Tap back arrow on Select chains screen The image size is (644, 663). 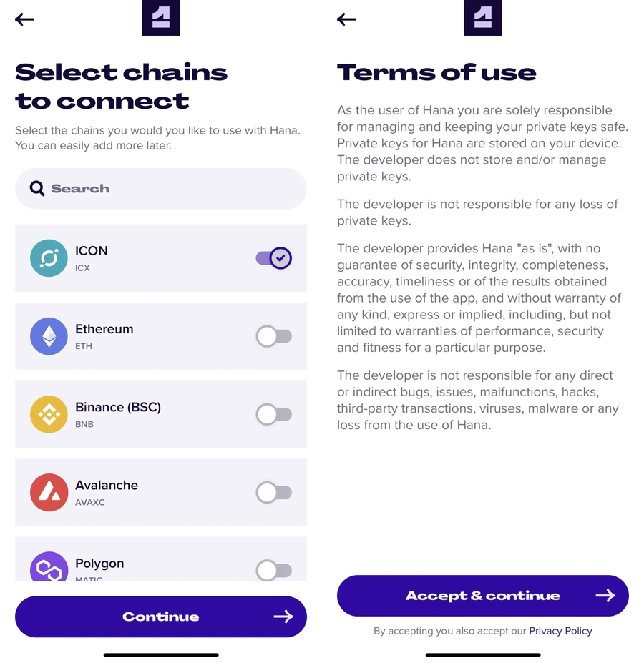[24, 19]
